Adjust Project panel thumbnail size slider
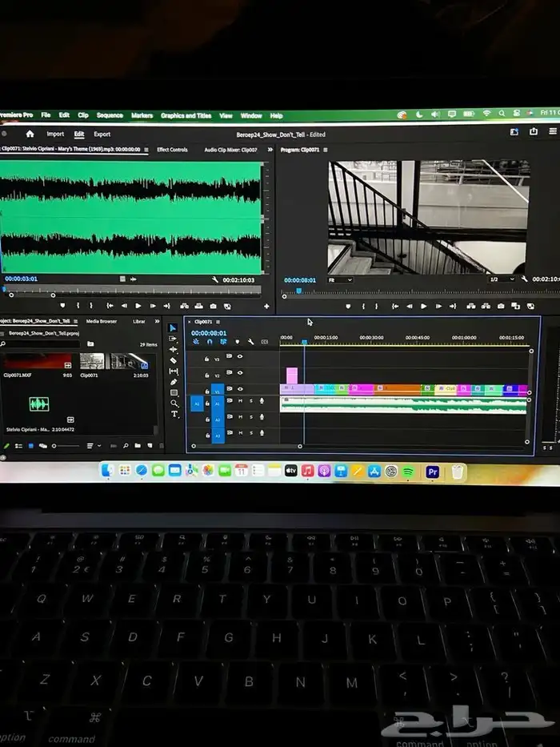560x747 pixels. click(66, 446)
